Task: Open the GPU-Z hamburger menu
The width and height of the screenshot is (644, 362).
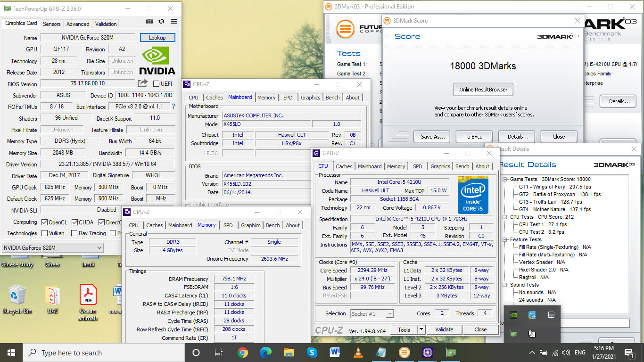Action: 174,21
